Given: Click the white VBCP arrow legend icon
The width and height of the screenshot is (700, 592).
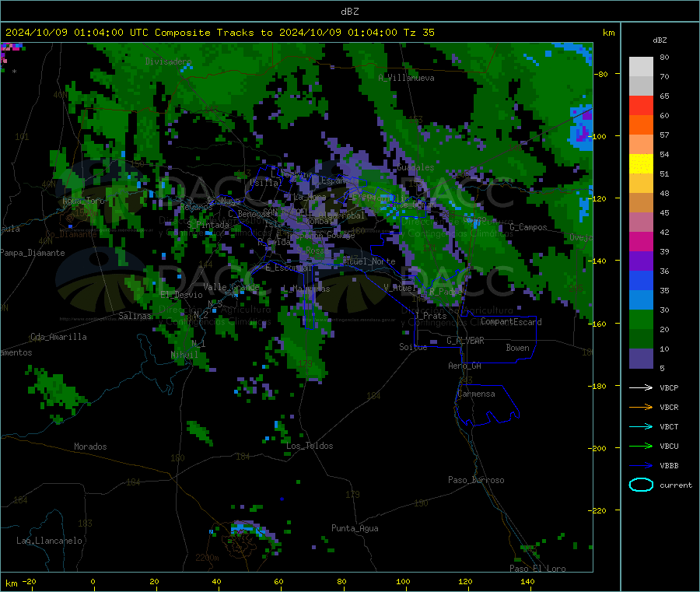Looking at the screenshot, I should pos(641,387).
